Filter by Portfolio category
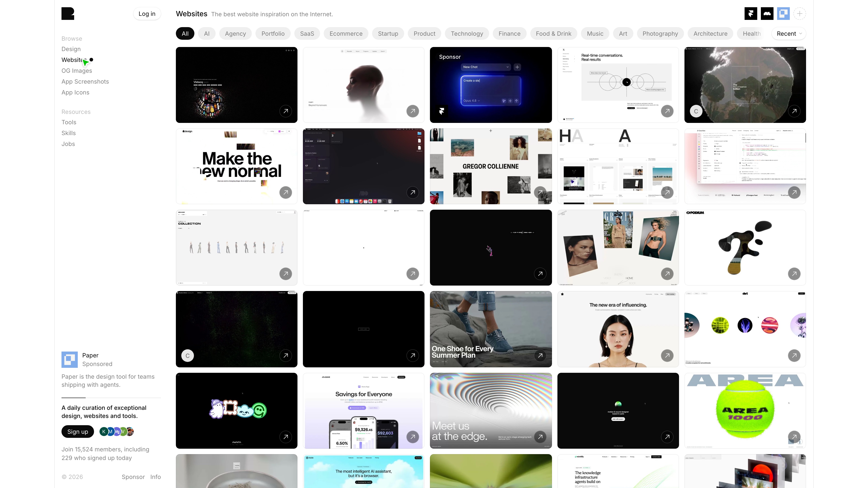 point(273,34)
